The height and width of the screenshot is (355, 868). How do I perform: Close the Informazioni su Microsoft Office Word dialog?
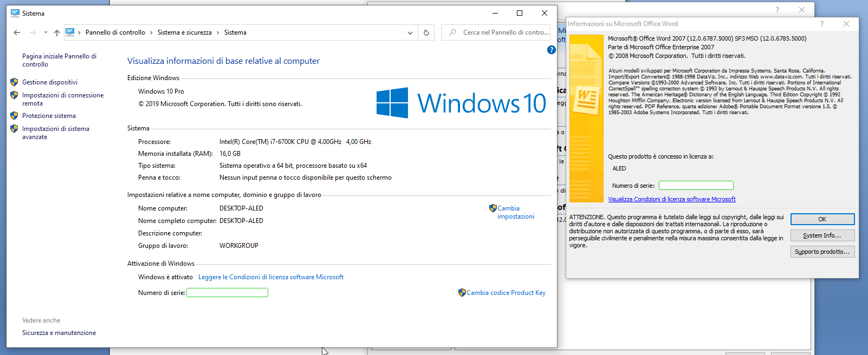tap(846, 24)
